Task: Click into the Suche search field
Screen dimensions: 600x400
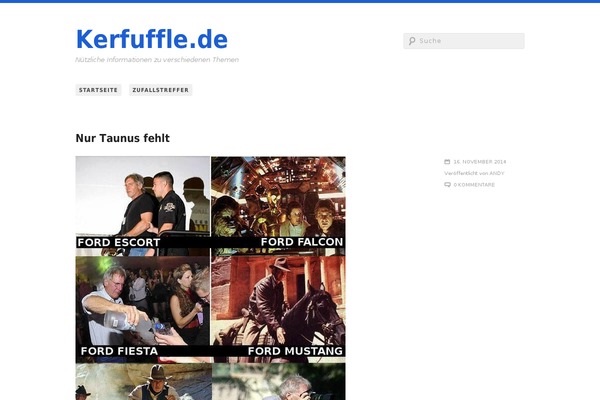Action: click(x=464, y=41)
